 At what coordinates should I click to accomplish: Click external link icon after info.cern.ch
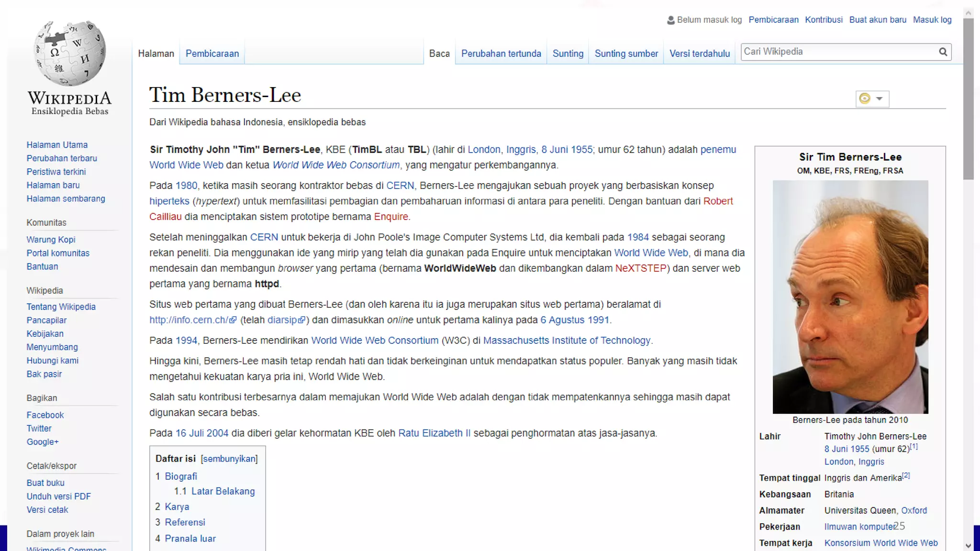coord(233,320)
